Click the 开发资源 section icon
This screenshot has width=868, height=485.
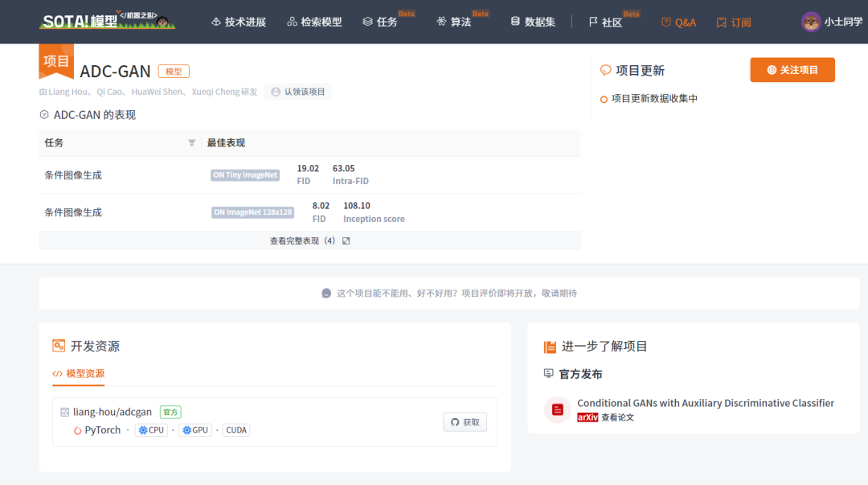59,346
